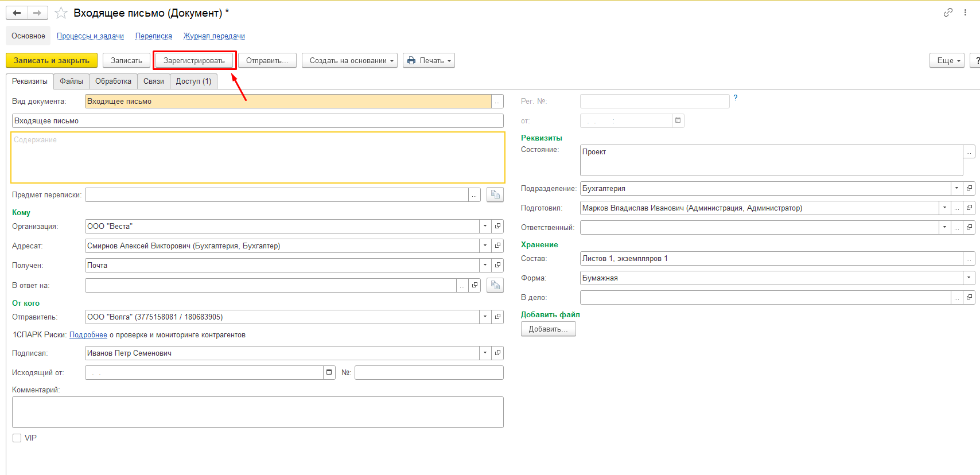Open В ответ на record icon
Image resolution: width=980 pixels, height=475 pixels.
point(475,285)
